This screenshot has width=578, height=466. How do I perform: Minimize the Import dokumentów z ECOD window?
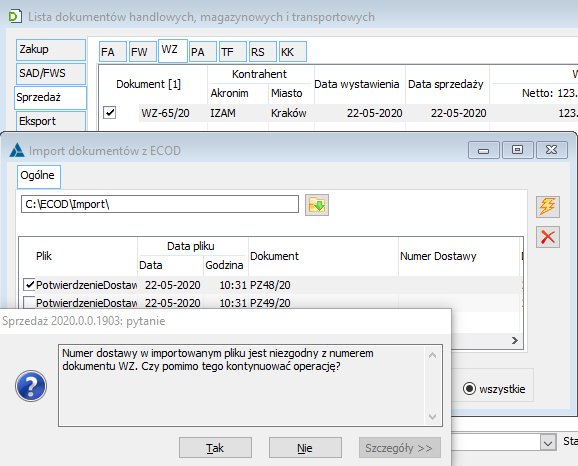pyautogui.click(x=484, y=150)
